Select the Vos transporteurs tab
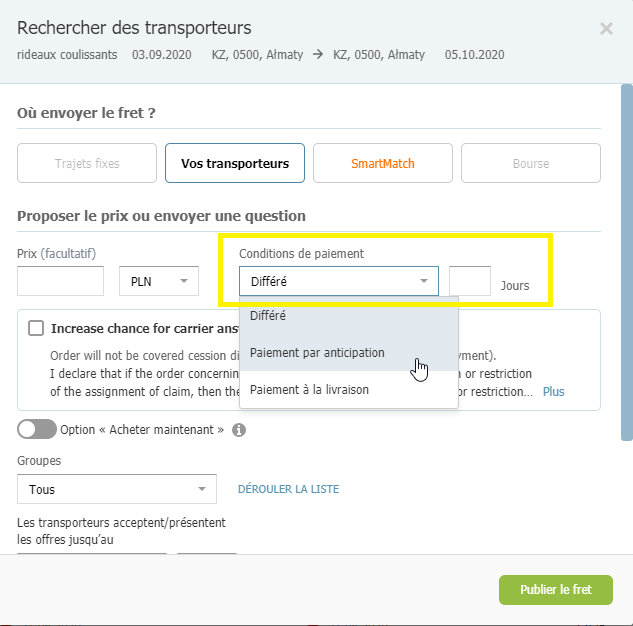Viewport: 633px width, 626px height. click(235, 163)
